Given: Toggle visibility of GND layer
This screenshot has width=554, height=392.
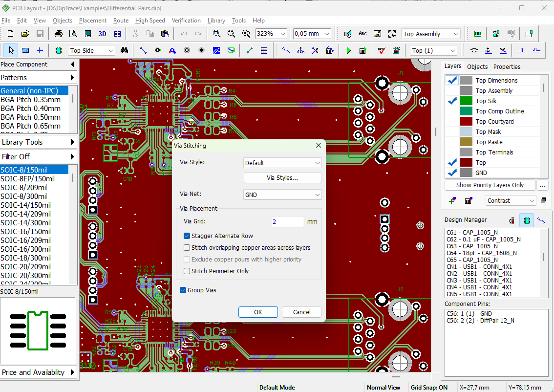Looking at the screenshot, I should pos(452,173).
